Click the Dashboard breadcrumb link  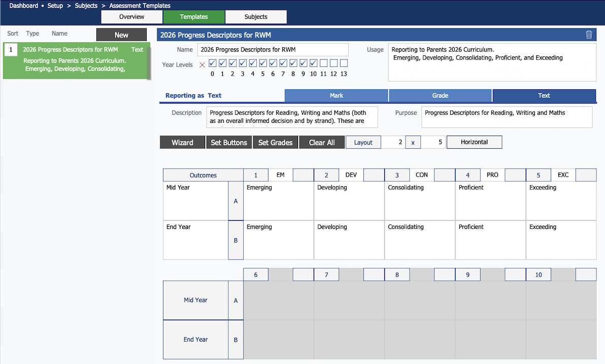[x=24, y=6]
